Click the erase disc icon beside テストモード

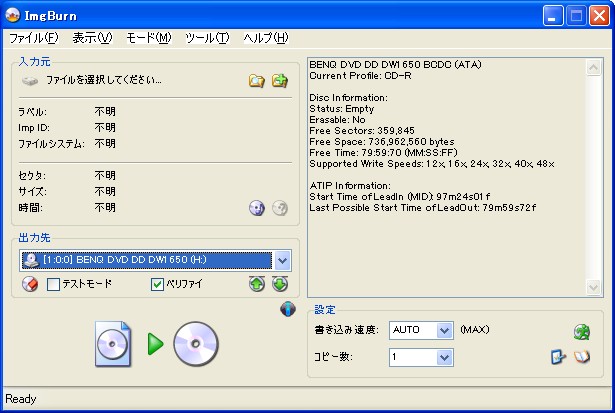[x=30, y=284]
